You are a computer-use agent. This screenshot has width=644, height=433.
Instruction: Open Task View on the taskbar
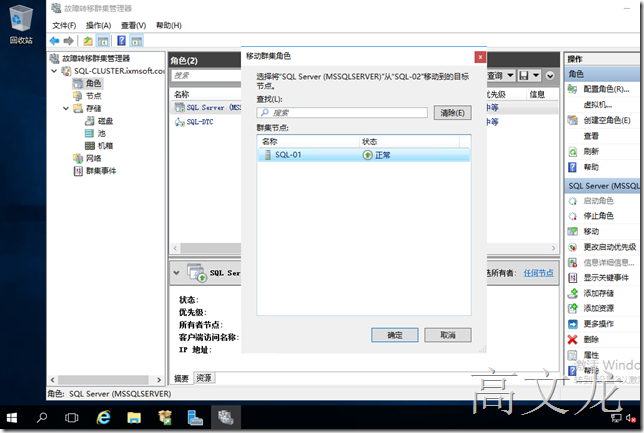(71, 418)
